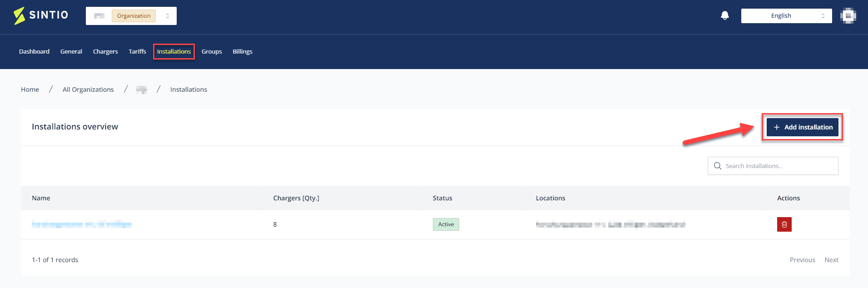Open the blurred installation name link
Image resolution: width=868 pixels, height=288 pixels.
[x=82, y=224]
